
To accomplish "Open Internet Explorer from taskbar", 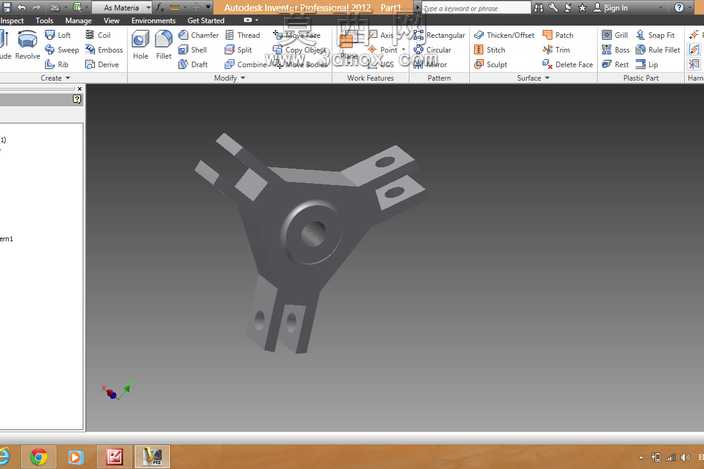I will 4,457.
